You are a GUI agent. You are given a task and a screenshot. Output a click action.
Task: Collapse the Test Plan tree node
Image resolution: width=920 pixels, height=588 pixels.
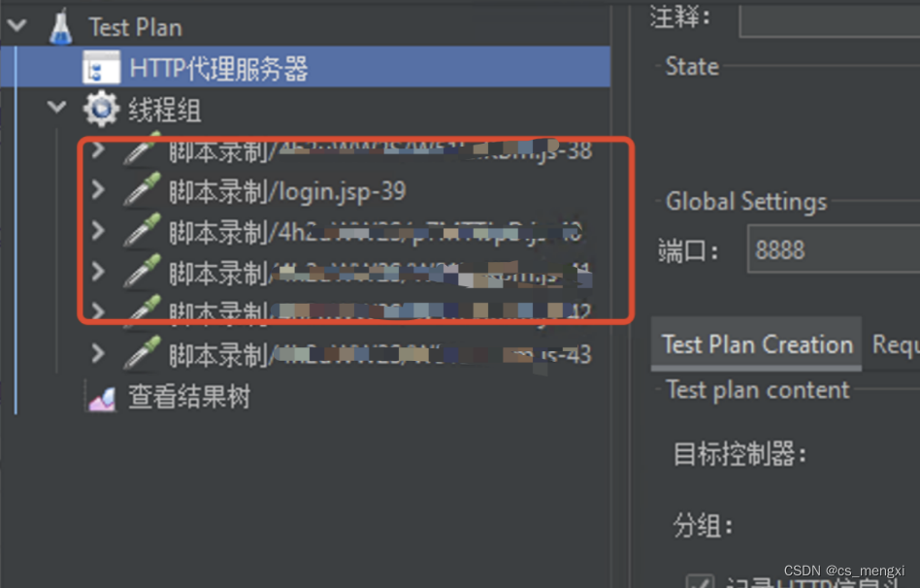[x=17, y=25]
